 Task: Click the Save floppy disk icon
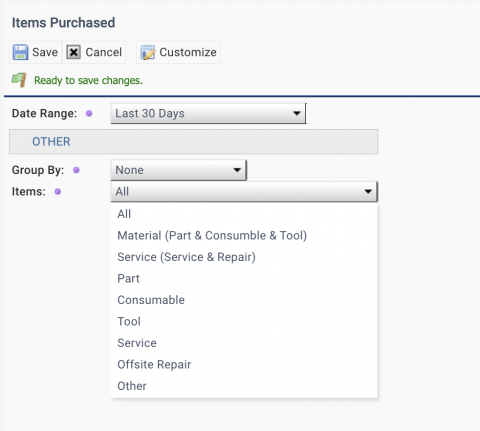tap(20, 52)
